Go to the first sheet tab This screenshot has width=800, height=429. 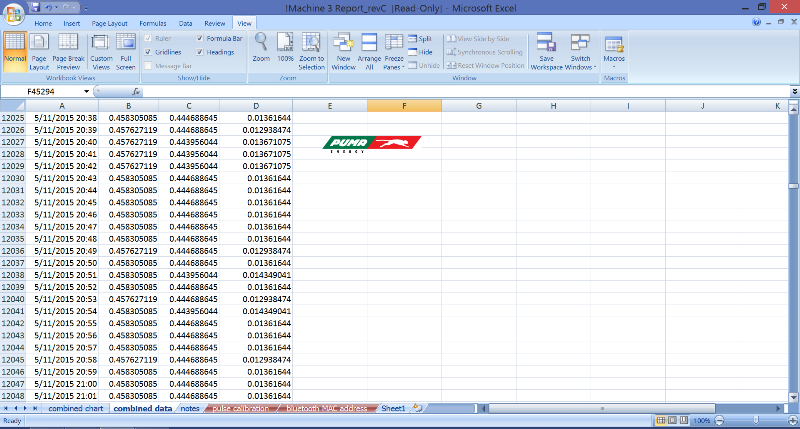click(6, 408)
